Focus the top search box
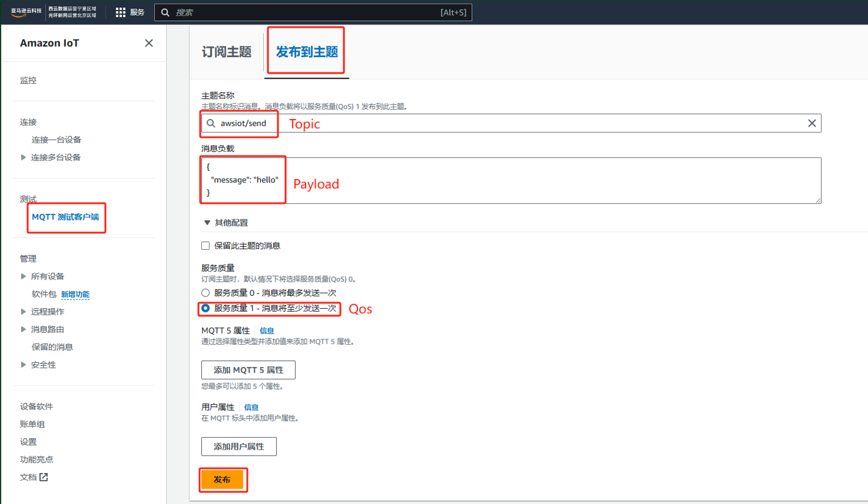 point(313,12)
